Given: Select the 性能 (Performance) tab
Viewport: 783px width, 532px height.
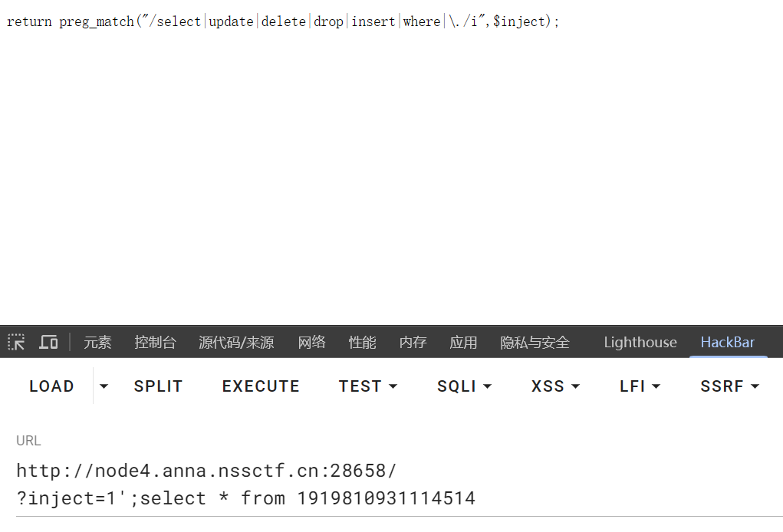Looking at the screenshot, I should click(362, 343).
